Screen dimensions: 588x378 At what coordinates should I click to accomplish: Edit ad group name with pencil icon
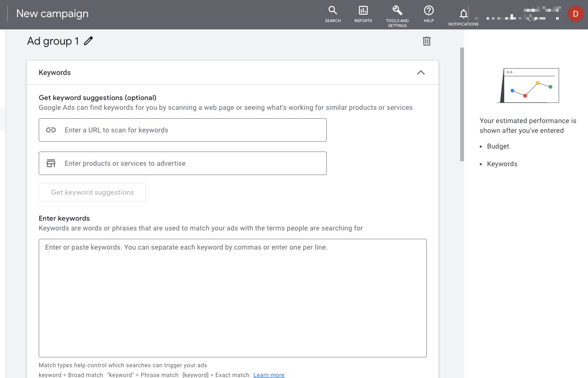(88, 41)
